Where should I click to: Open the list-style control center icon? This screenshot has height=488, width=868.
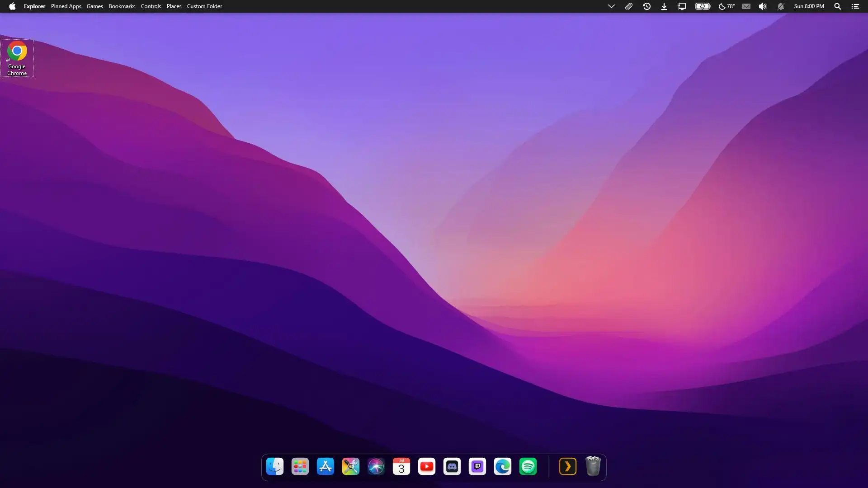click(x=855, y=6)
